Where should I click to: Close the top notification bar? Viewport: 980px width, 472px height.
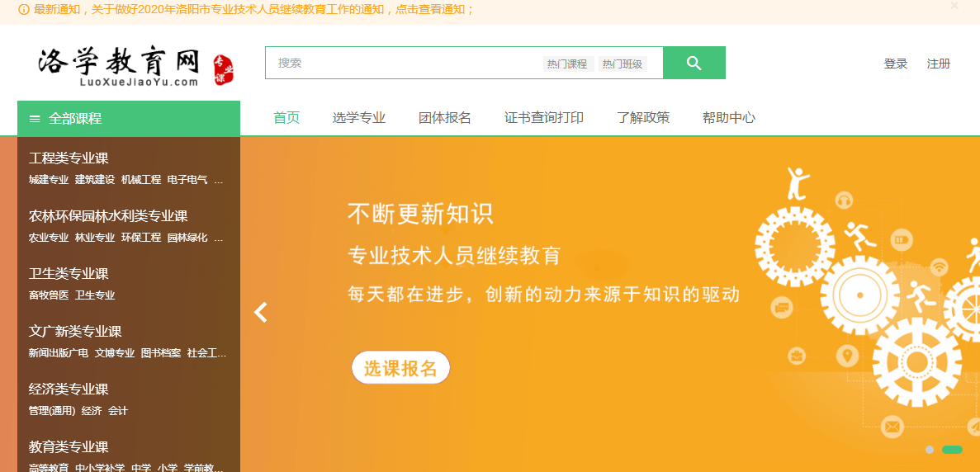pyautogui.click(x=954, y=6)
